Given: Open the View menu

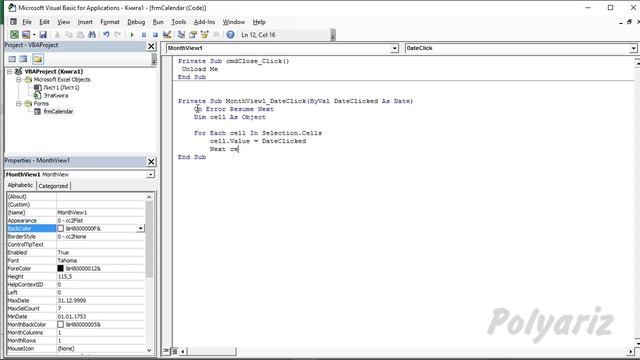Looking at the screenshot, I should (x=63, y=22).
